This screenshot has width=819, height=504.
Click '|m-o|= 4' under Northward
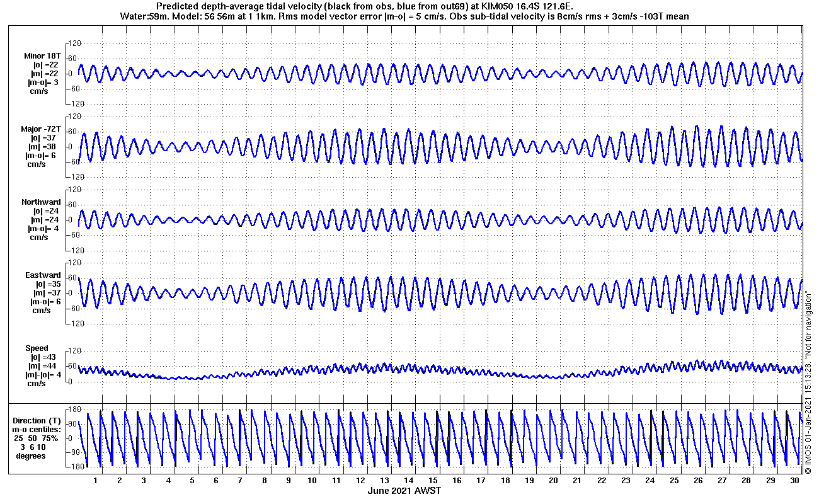(43, 229)
